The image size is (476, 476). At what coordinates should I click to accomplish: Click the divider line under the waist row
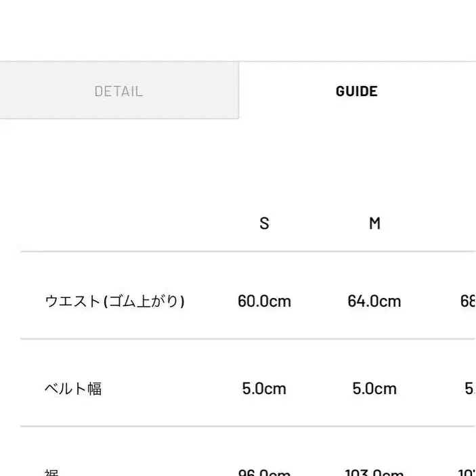pyautogui.click(x=248, y=339)
